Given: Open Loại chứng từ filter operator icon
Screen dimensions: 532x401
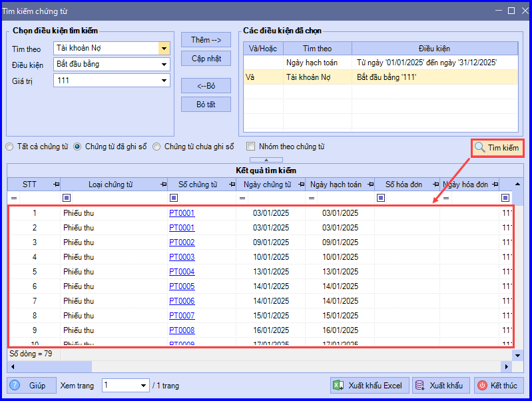Looking at the screenshot, I should pyautogui.click(x=67, y=198).
